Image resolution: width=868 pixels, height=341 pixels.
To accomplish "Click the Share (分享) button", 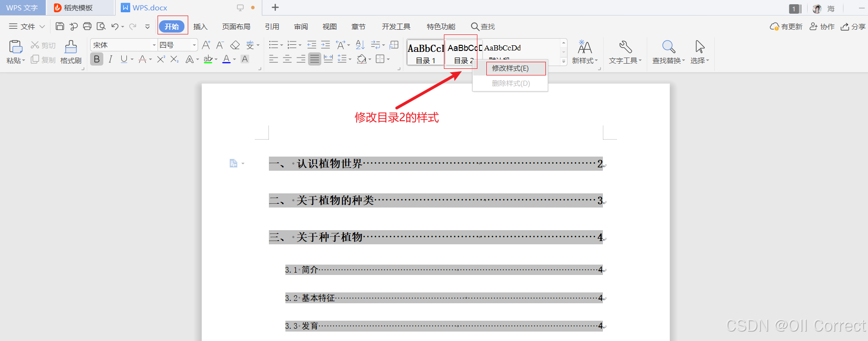I will [x=853, y=26].
